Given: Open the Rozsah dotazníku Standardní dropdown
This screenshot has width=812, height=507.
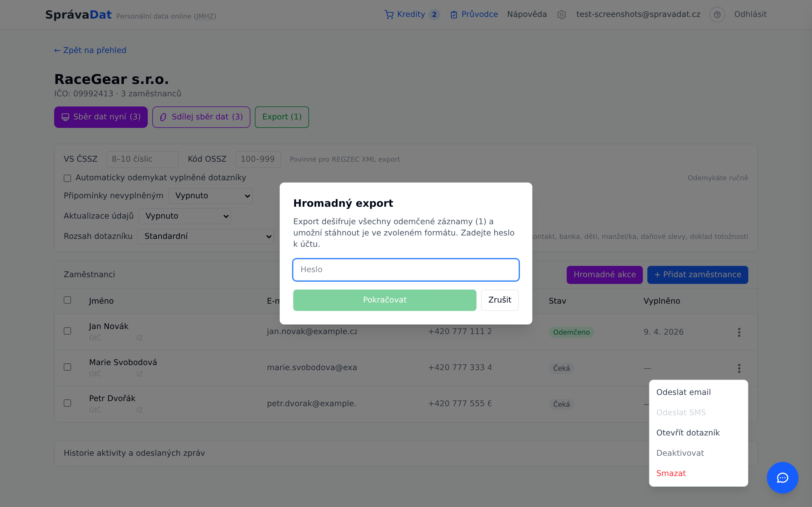Looking at the screenshot, I should point(205,236).
